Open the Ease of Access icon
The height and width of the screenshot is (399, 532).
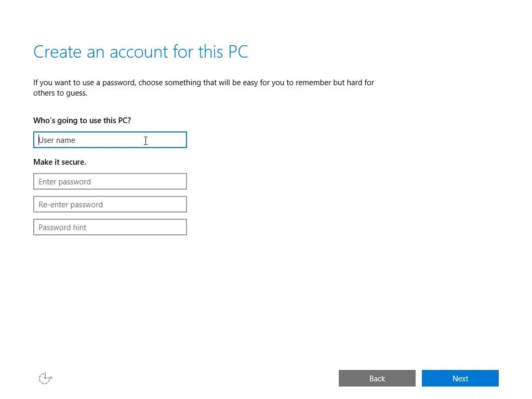tap(45, 378)
